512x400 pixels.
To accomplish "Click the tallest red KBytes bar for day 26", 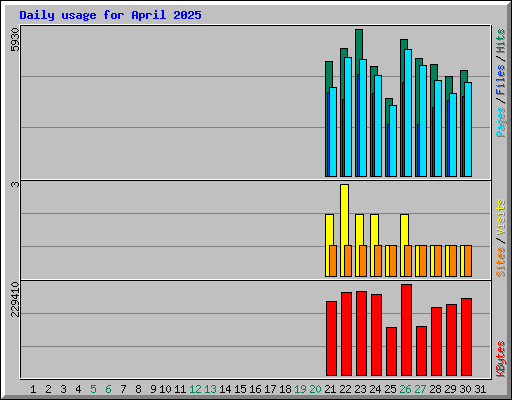I will [406, 330].
